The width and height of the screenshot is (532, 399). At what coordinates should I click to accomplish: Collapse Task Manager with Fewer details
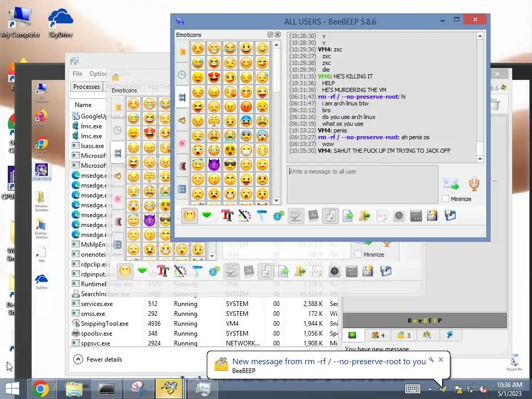pos(98,360)
